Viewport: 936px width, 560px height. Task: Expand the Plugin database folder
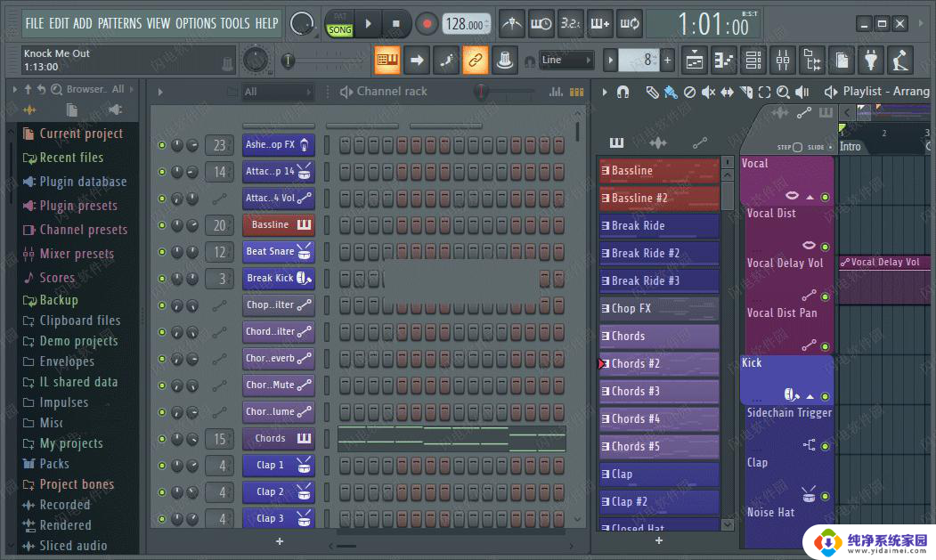click(74, 182)
